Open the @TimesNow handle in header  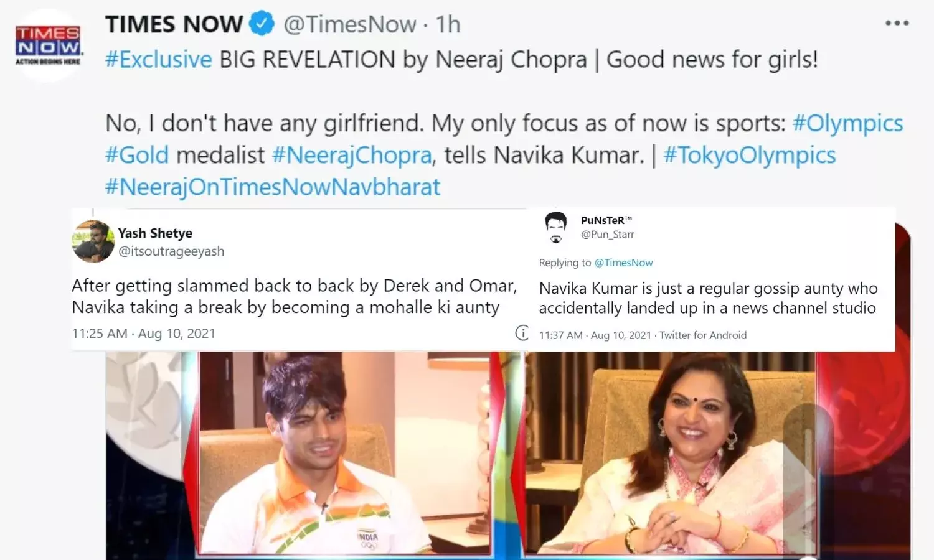click(x=350, y=24)
